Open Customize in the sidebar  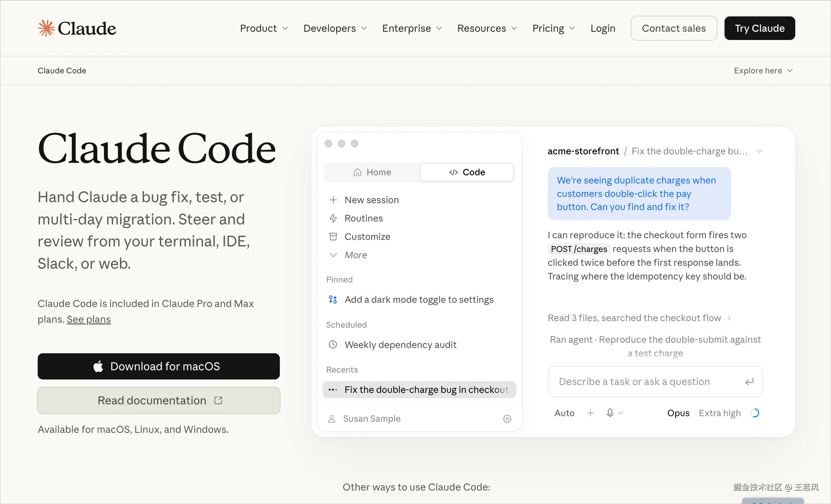367,237
